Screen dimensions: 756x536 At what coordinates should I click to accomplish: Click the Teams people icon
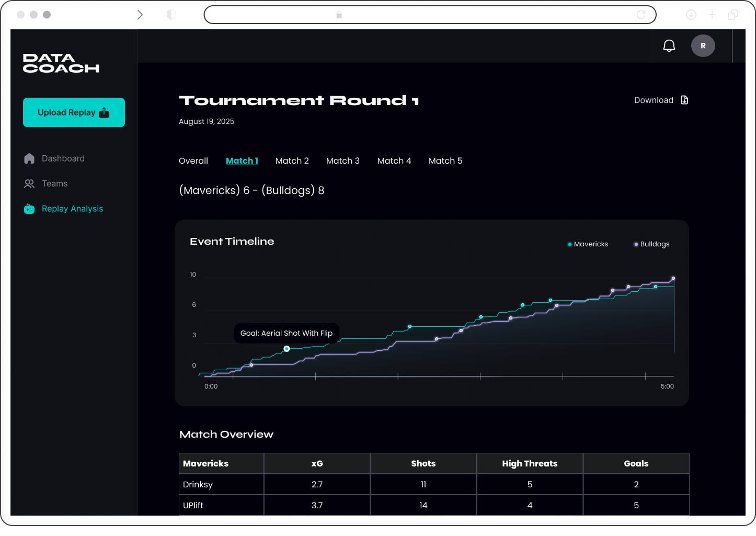29,184
